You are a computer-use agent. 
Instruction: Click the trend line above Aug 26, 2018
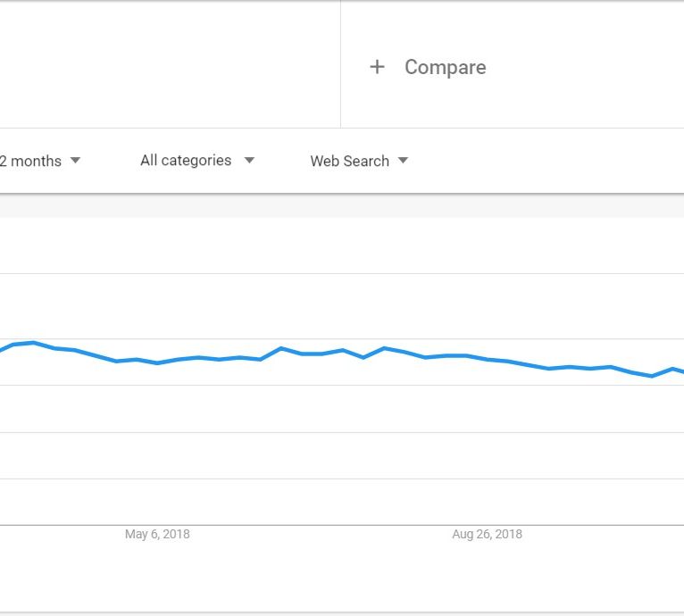pyautogui.click(x=487, y=359)
